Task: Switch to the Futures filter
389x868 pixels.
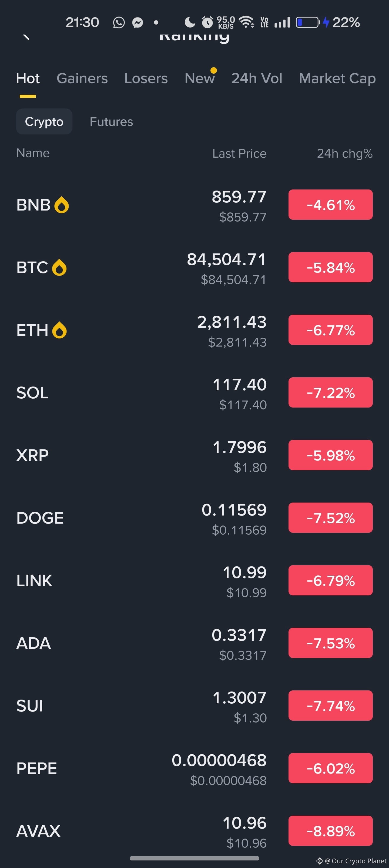Action: [x=111, y=122]
